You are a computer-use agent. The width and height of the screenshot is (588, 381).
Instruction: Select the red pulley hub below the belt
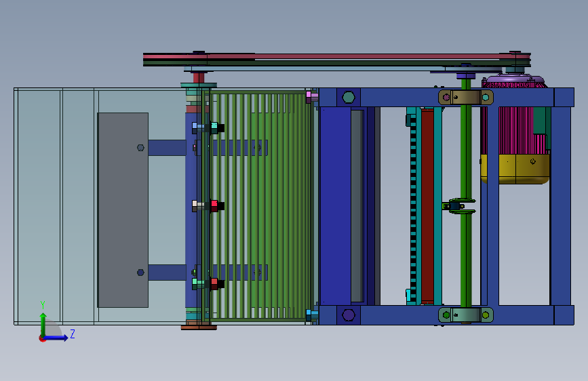[199, 78]
